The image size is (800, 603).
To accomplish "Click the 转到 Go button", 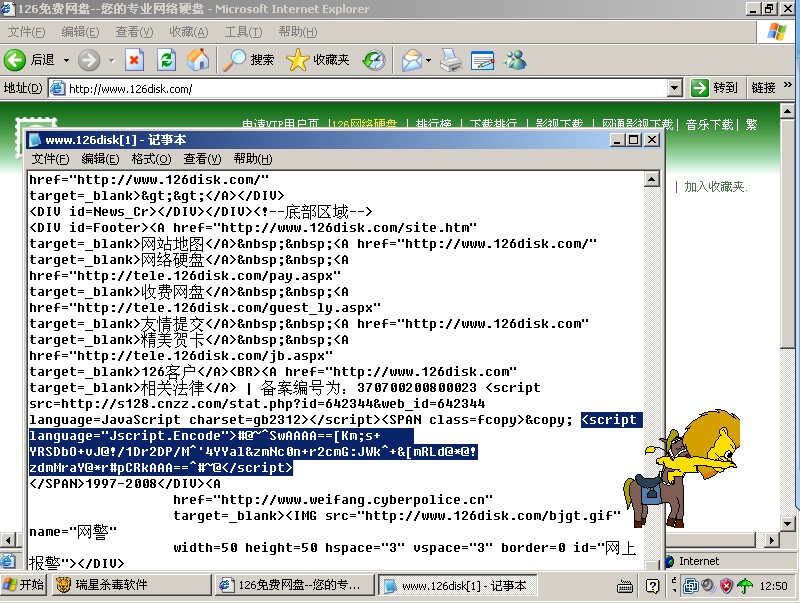I will pos(715,88).
